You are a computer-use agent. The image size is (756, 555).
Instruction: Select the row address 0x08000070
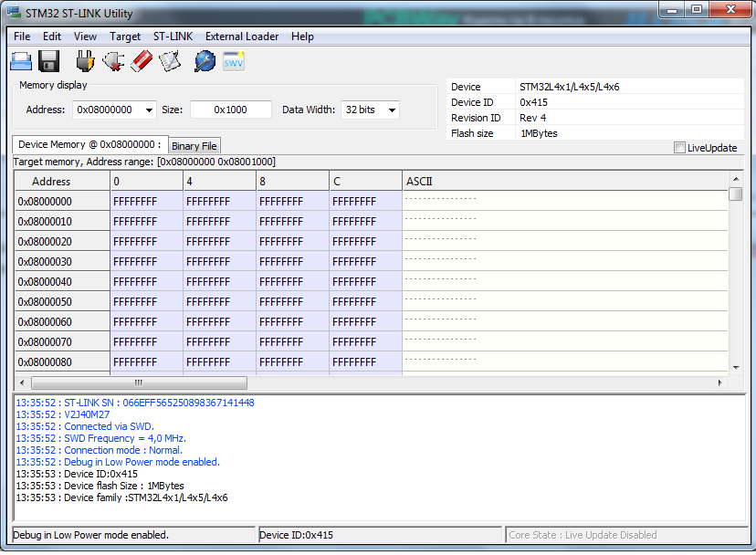62,342
